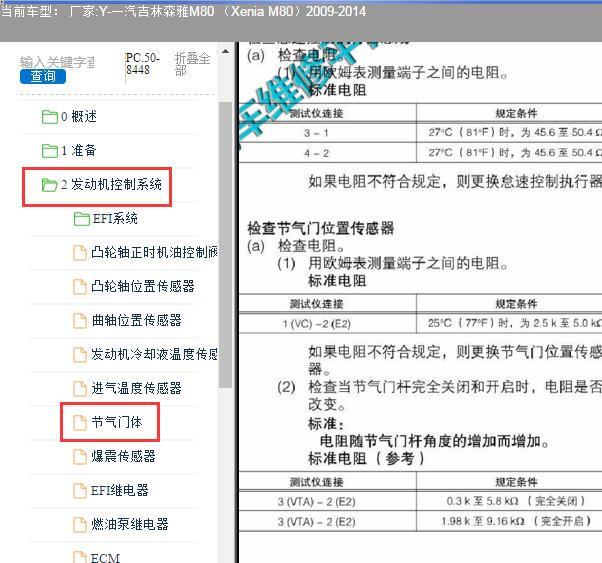Screen dimensions: 602x563
Task: Click document icon beside 进气温度传感器
Action: 80,389
